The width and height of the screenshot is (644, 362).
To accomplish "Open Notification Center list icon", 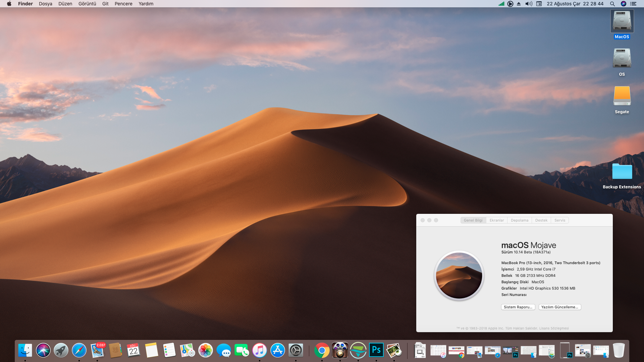I will [x=633, y=4].
